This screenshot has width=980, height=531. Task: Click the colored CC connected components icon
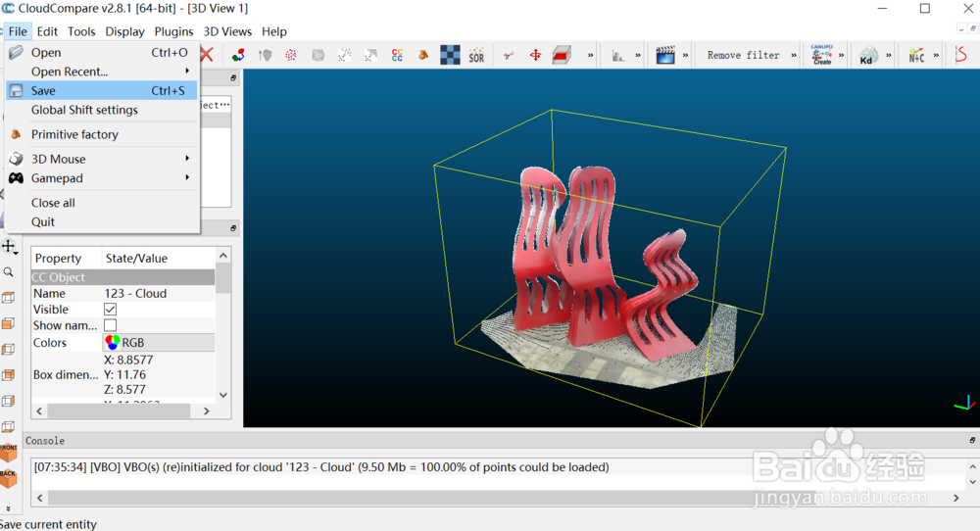397,55
